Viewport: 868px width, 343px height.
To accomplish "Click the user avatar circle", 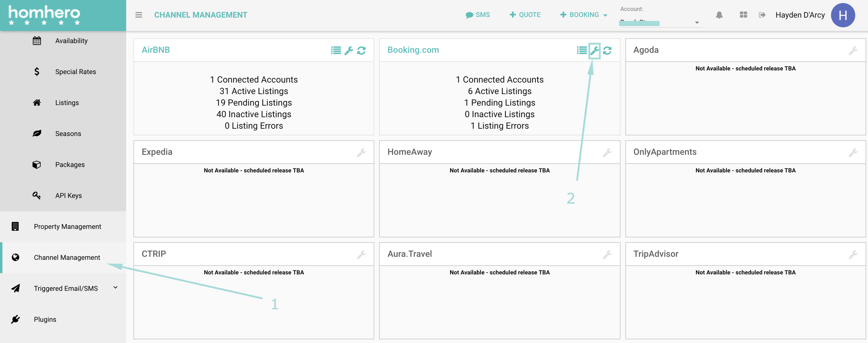I will 843,15.
